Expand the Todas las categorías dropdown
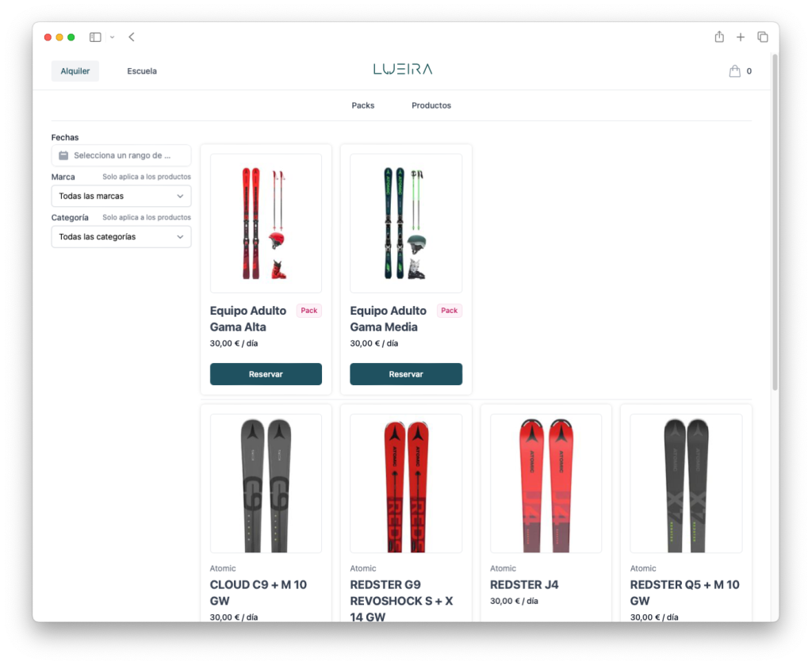The height and width of the screenshot is (665, 812). [x=121, y=237]
